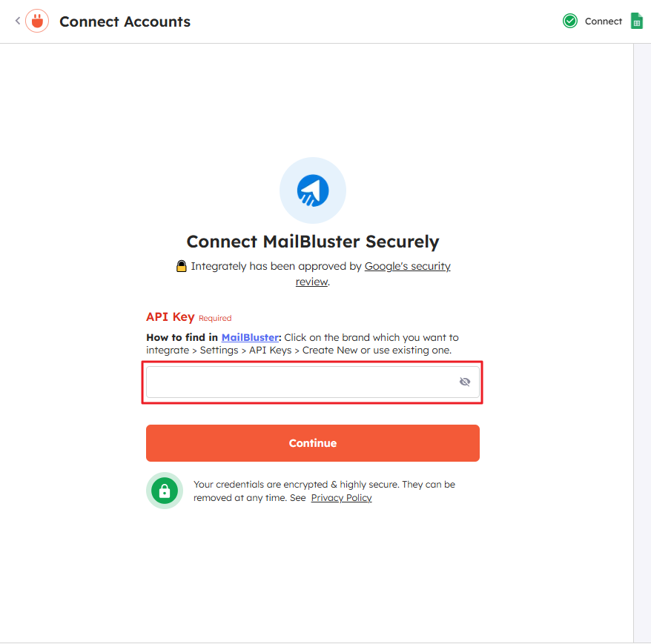Click the Integrately plug icon in header
The height and width of the screenshot is (644, 651).
(36, 20)
